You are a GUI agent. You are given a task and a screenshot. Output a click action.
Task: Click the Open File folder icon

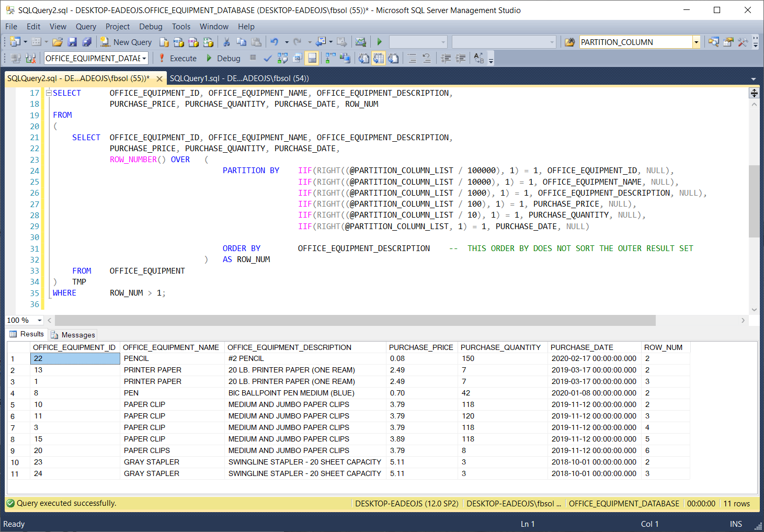click(58, 42)
